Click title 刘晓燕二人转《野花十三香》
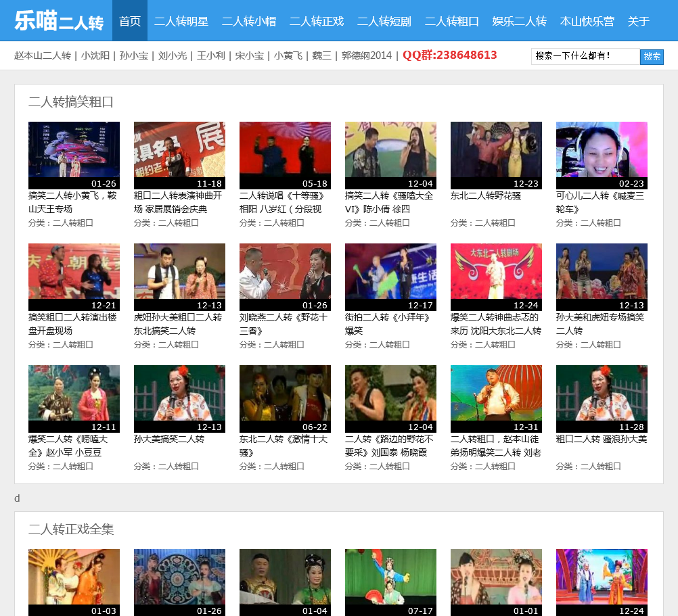The width and height of the screenshot is (678, 616). (x=284, y=324)
